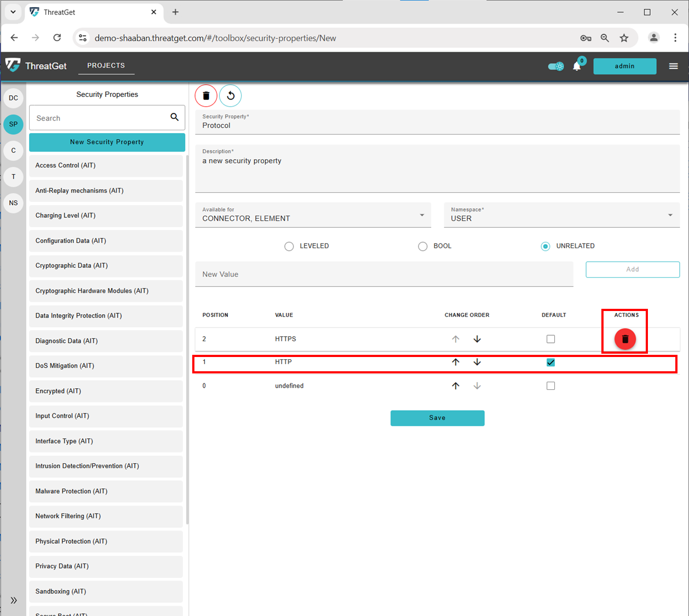Click the ThreatGet logo icon
The height and width of the screenshot is (616, 689).
pyautogui.click(x=13, y=65)
